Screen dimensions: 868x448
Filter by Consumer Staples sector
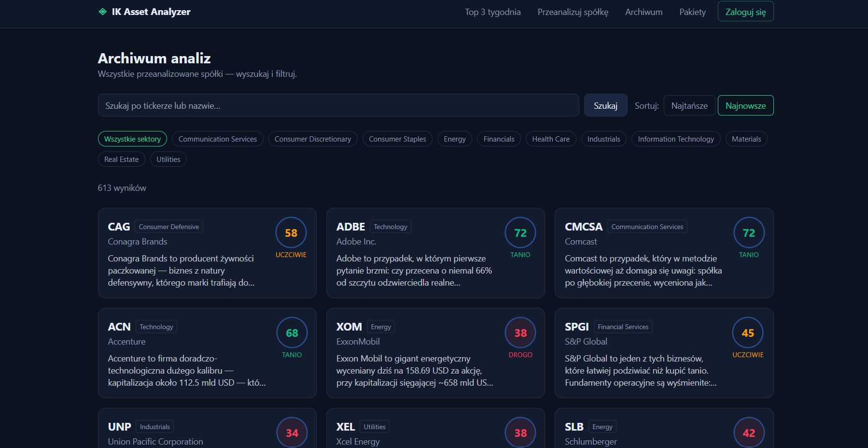pyautogui.click(x=397, y=139)
